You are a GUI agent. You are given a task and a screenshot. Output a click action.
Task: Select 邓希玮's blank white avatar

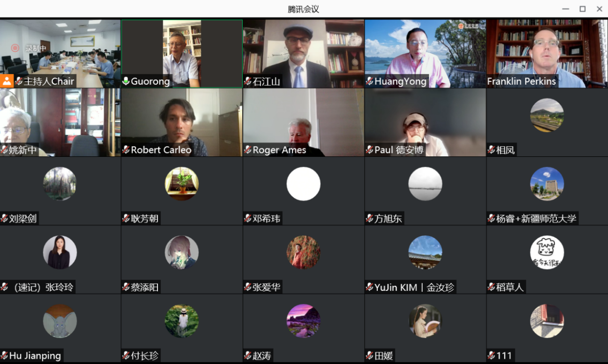(303, 184)
